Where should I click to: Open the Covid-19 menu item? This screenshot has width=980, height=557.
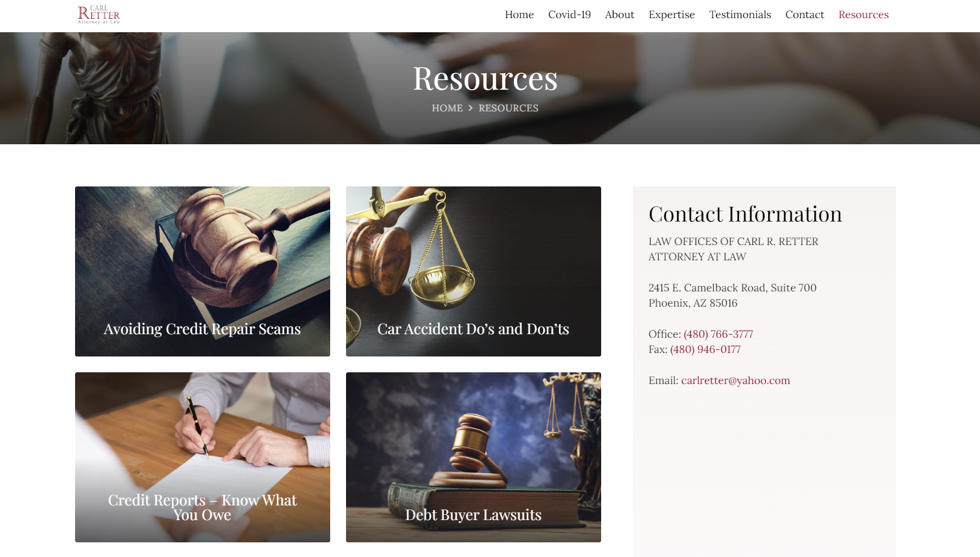pyautogui.click(x=569, y=15)
